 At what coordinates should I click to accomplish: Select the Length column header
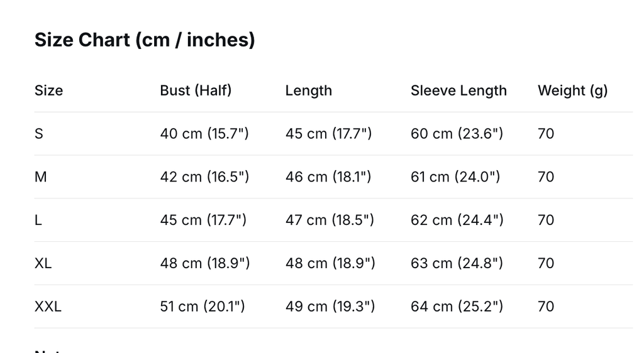[308, 90]
